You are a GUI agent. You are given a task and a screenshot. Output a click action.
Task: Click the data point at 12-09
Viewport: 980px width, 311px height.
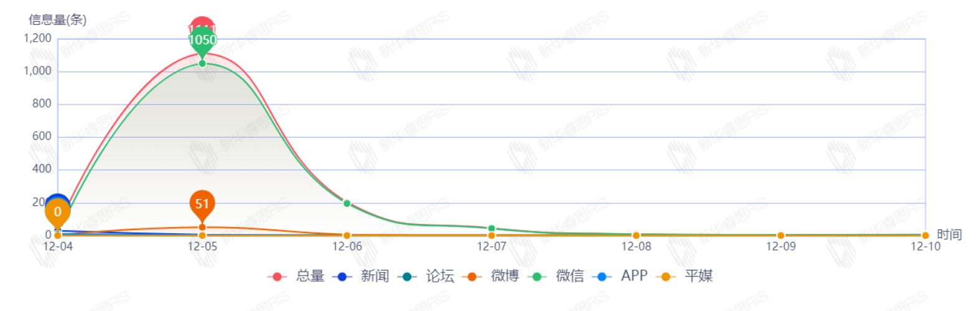781,236
